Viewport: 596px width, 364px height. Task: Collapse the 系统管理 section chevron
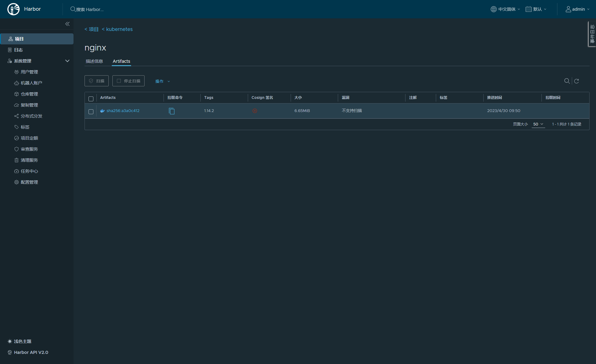coord(67,61)
